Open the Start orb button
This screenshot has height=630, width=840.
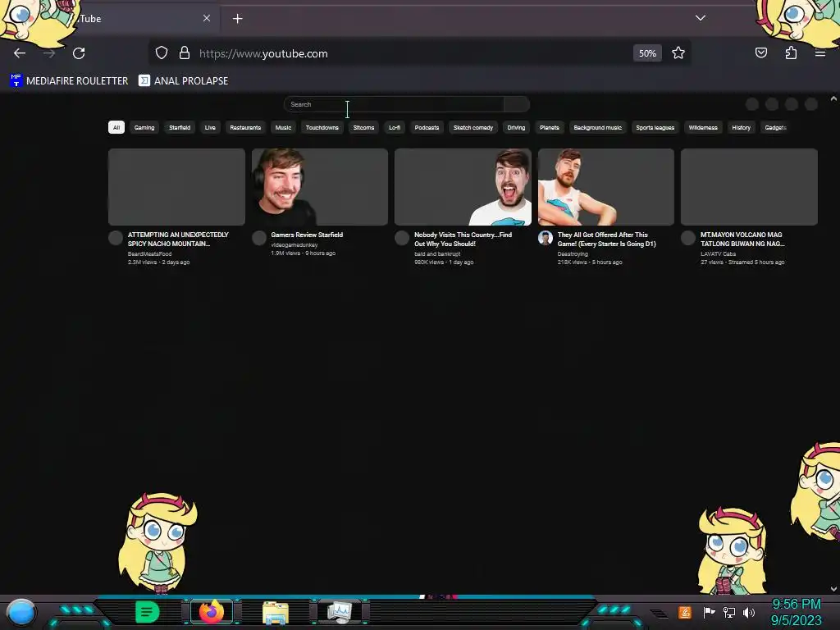coord(21,612)
